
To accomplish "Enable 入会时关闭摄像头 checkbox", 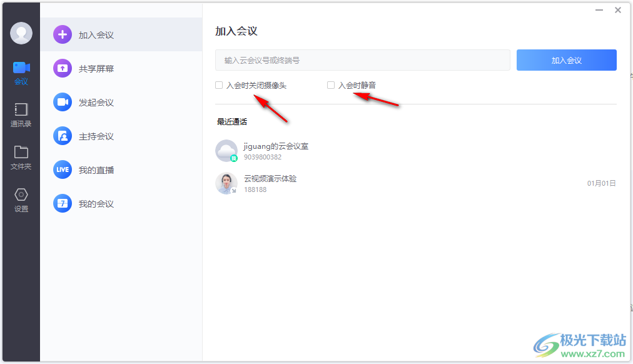I will (219, 85).
